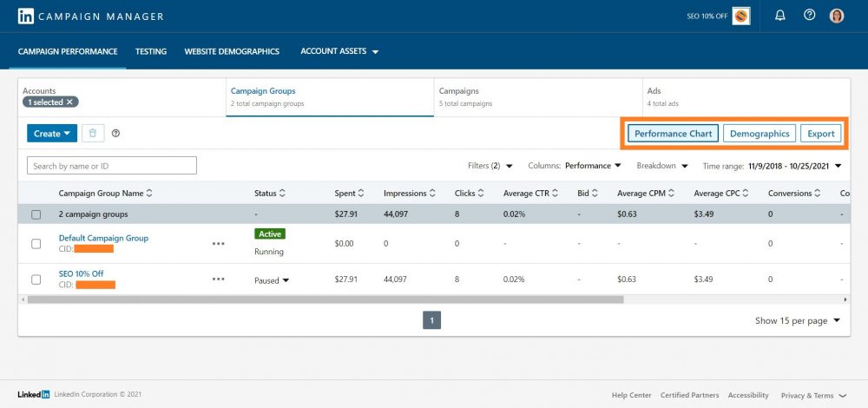Open the Time range dropdown
Screen dimensions: 868x408
click(x=772, y=166)
